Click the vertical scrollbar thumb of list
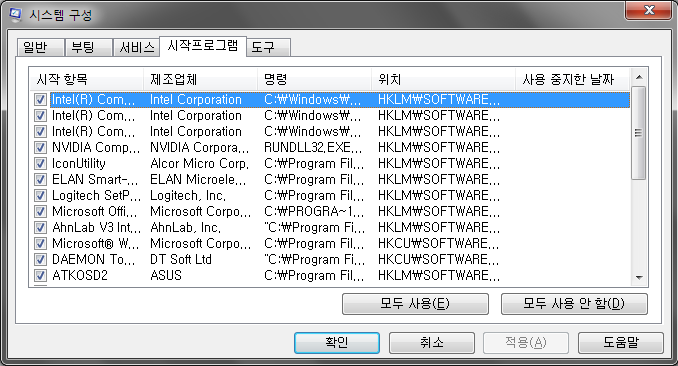This screenshot has width=678, height=366. tap(639, 133)
